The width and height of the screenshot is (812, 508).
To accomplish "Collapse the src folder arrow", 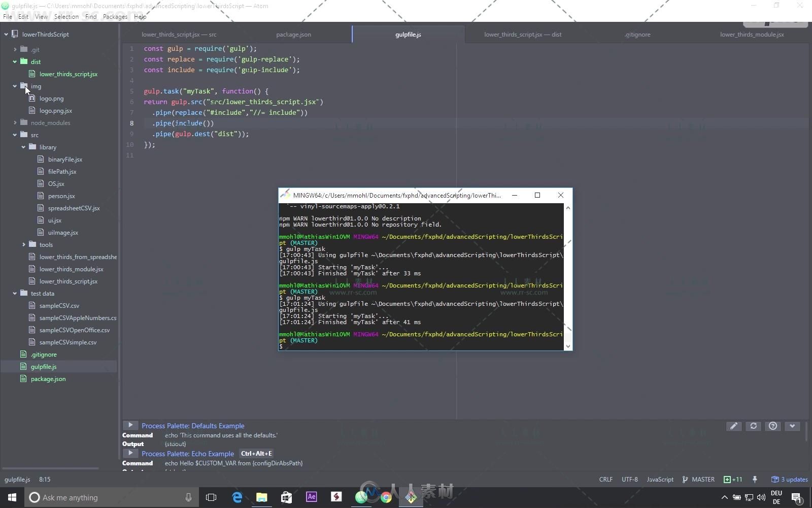I will pyautogui.click(x=15, y=135).
